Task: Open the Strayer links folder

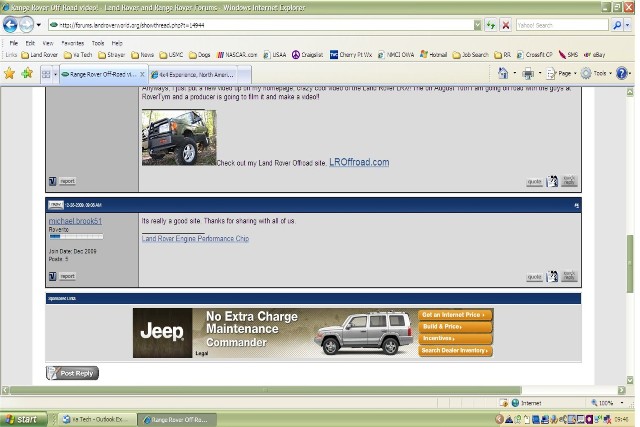Action: click(111, 55)
